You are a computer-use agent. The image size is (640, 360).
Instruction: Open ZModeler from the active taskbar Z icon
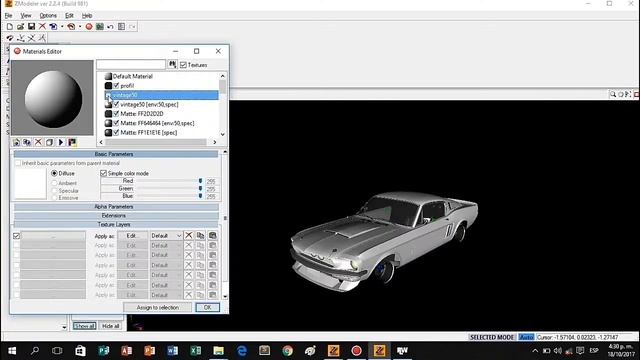(x=379, y=351)
